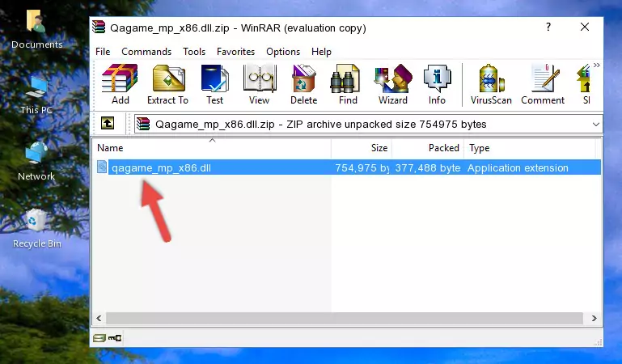Click the 377,488 packed size cell
Viewport: 622px width, 364px height.
coord(428,167)
